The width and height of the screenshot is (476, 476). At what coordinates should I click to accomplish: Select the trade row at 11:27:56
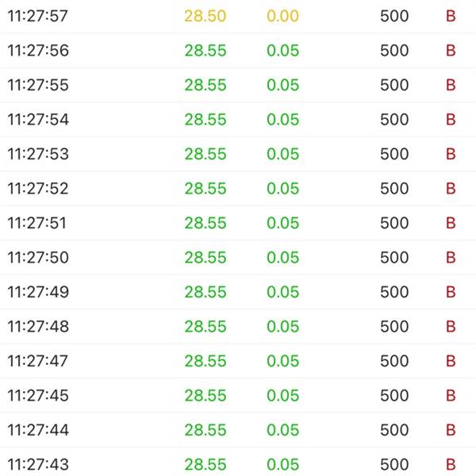(238, 51)
